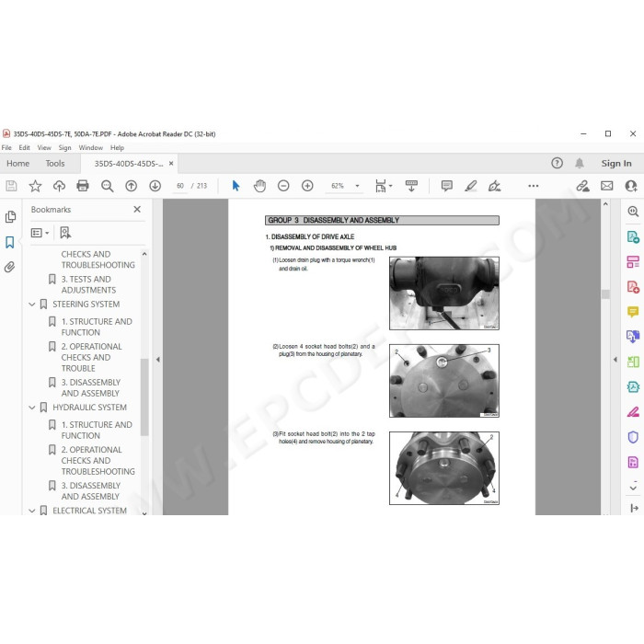Screen dimensions: 644x644
Task: Open Steering '1. STRUCTURE AND FUNCTION' bookmark
Action: tap(97, 327)
